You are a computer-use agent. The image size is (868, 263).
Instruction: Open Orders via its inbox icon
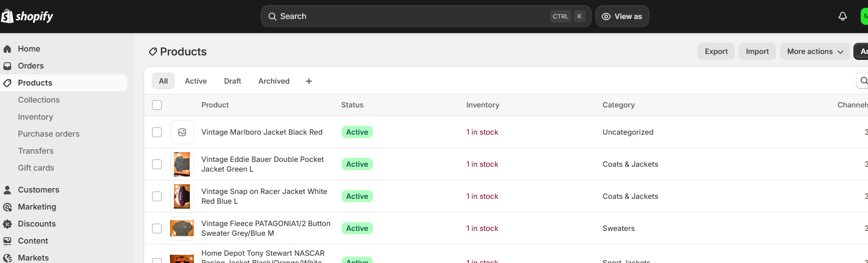coord(7,66)
